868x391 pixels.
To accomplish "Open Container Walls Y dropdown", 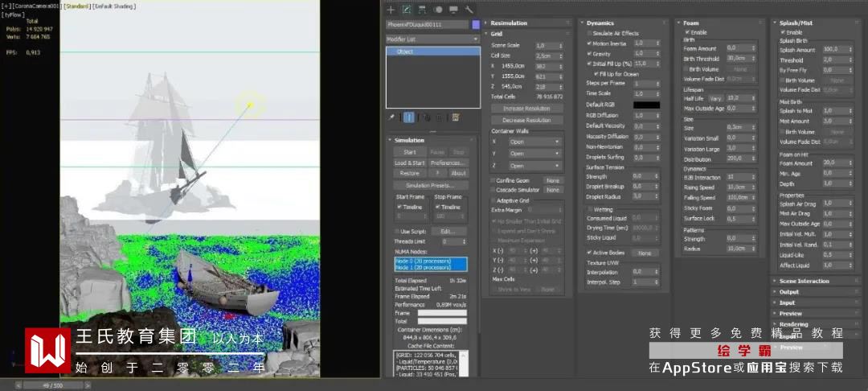I will coord(534,154).
